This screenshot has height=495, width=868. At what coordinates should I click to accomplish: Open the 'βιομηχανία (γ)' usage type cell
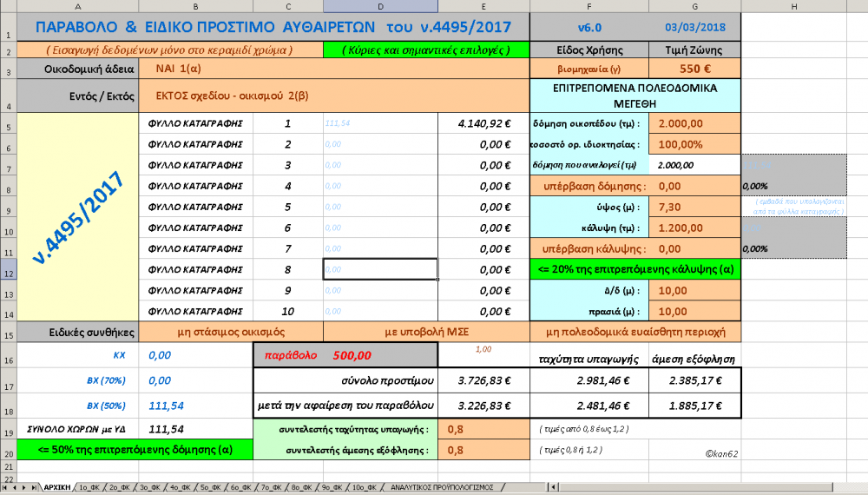pos(589,69)
